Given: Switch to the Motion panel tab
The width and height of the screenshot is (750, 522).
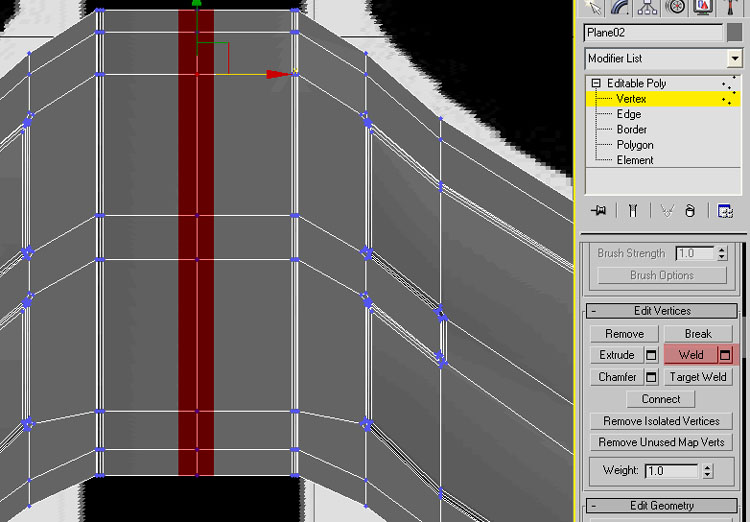Looking at the screenshot, I should (676, 7).
